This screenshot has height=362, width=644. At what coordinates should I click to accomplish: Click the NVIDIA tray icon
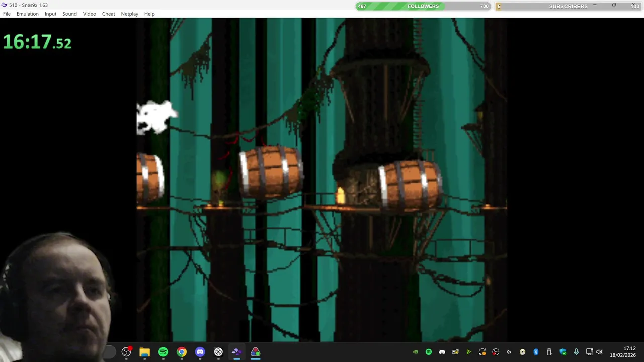click(415, 352)
